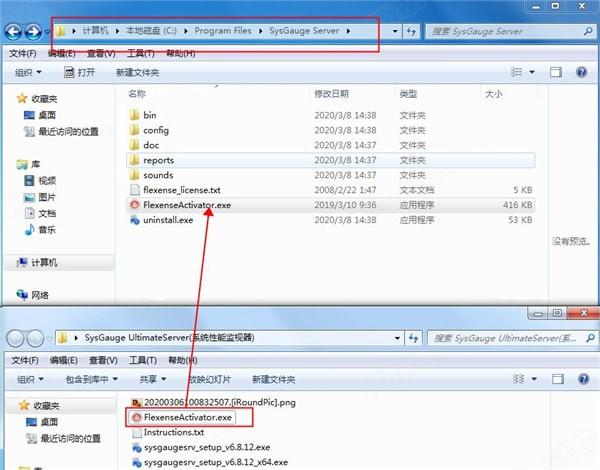This screenshot has height=470, width=600.
Task: Click the Forward arrow in top window
Action: (x=33, y=31)
